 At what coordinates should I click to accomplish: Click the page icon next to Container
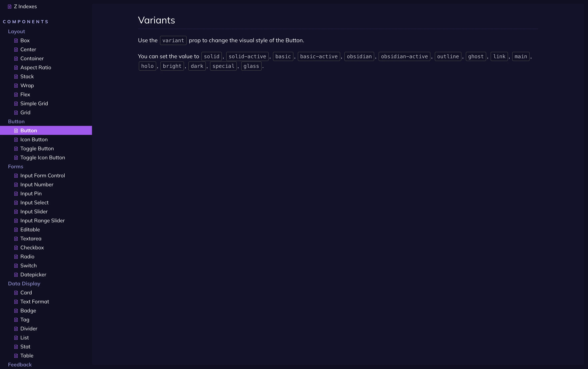(16, 59)
